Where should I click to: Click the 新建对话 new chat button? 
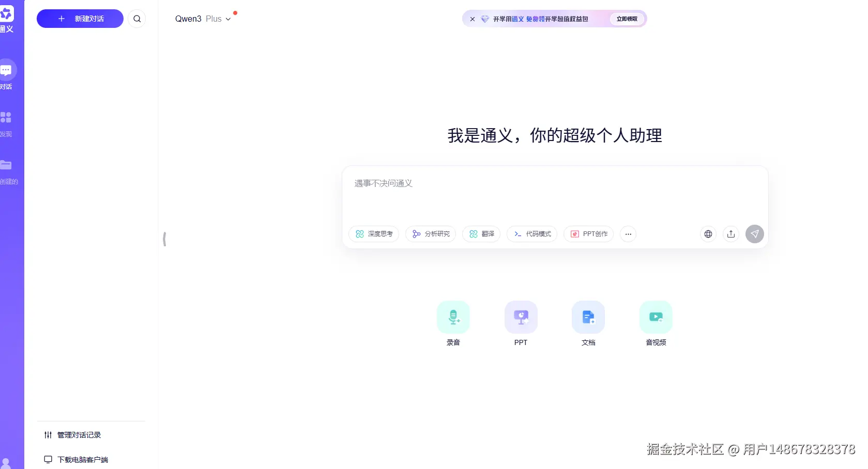pyautogui.click(x=79, y=19)
